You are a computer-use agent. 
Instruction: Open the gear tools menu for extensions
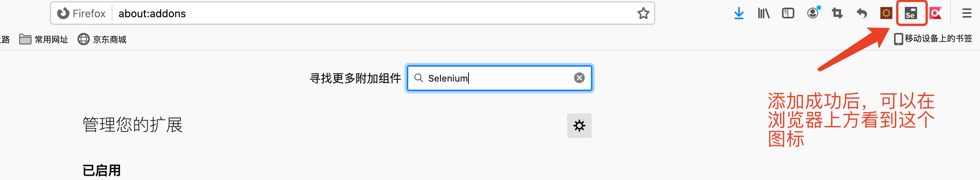pos(579,126)
